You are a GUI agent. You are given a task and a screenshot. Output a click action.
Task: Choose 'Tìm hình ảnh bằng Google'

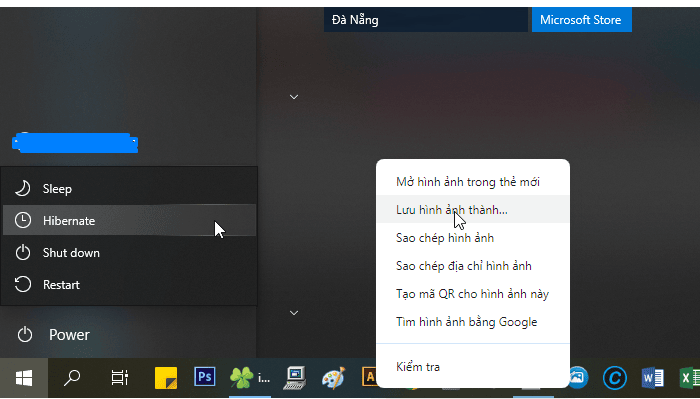pos(473,322)
